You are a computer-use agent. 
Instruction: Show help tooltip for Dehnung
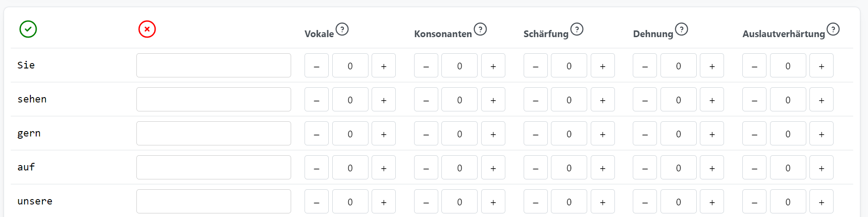[x=682, y=29]
